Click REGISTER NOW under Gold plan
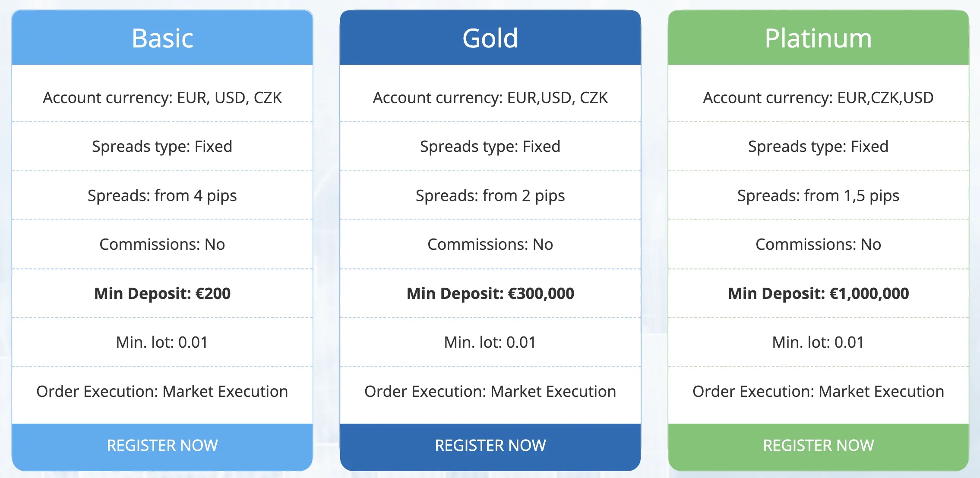This screenshot has height=478, width=980. [x=490, y=446]
